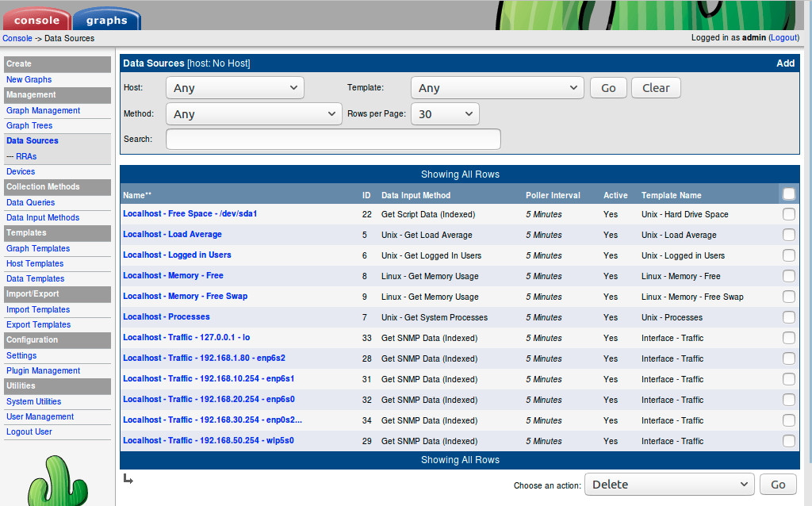Open the Choose an action dropdown
This screenshot has width=812, height=506.
pyautogui.click(x=668, y=485)
